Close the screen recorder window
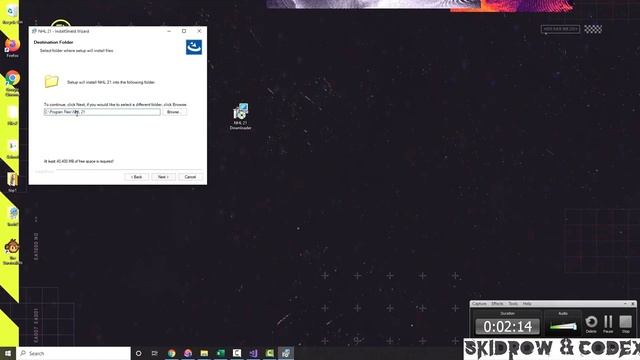The width and height of the screenshot is (640, 360). click(x=633, y=304)
